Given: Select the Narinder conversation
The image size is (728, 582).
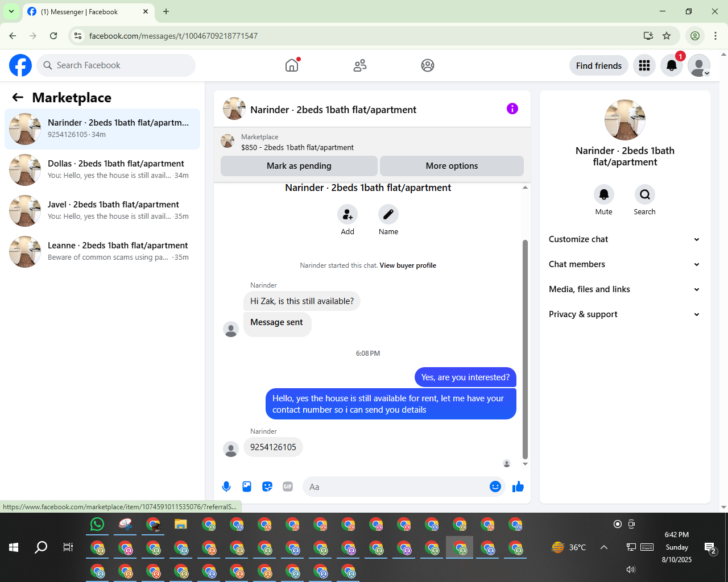Looking at the screenshot, I should (x=102, y=129).
